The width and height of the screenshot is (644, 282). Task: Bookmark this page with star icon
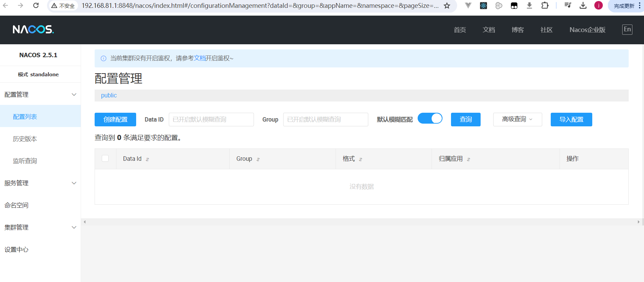447,6
